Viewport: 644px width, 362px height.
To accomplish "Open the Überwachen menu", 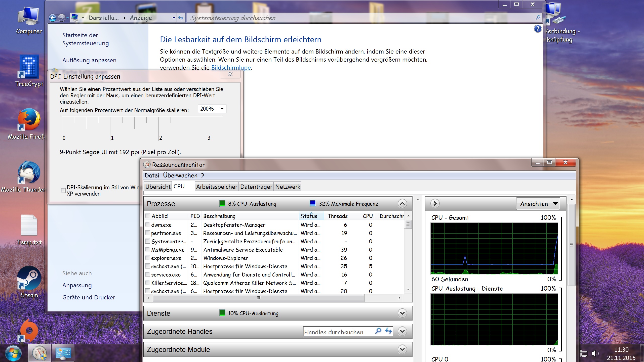I will click(180, 175).
